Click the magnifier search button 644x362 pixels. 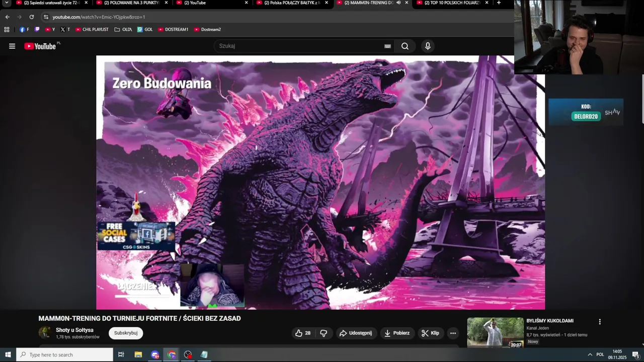click(x=405, y=46)
